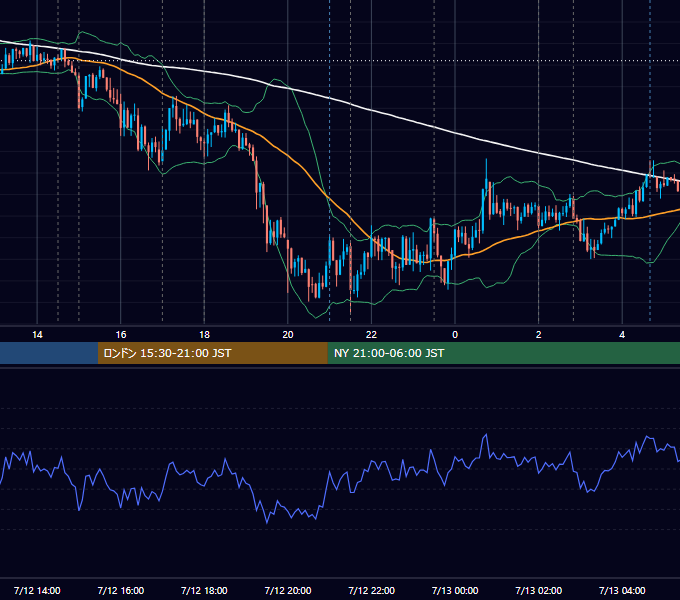Click the 16 hour label on the upper time axis
The width and height of the screenshot is (680, 600).
(121, 335)
